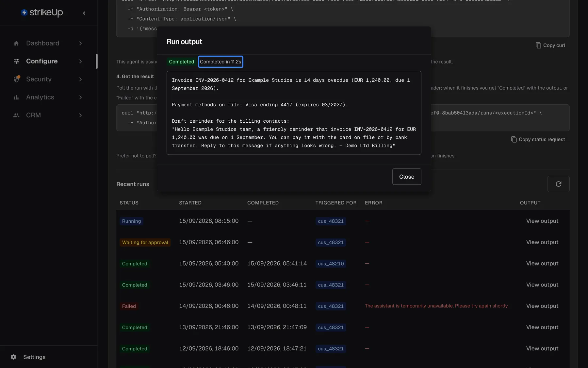Click the STARTED column header
Viewport: 588px width, 368px height.
pyautogui.click(x=190, y=203)
